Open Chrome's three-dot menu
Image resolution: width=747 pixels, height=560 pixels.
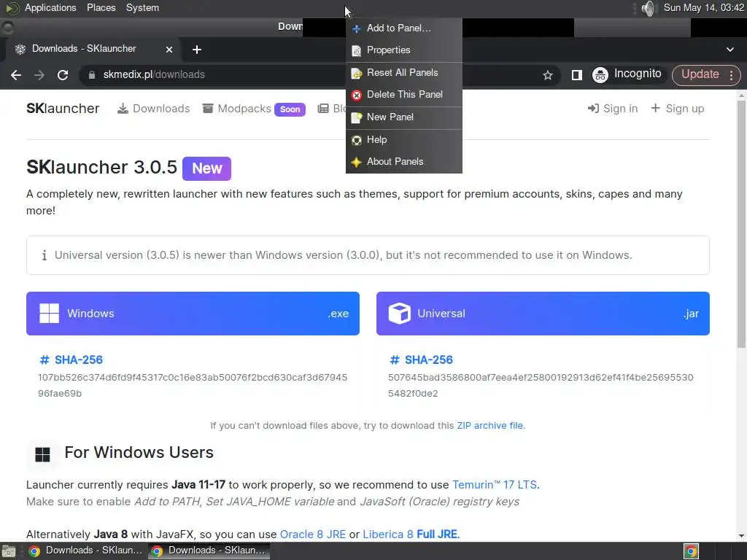tap(731, 75)
